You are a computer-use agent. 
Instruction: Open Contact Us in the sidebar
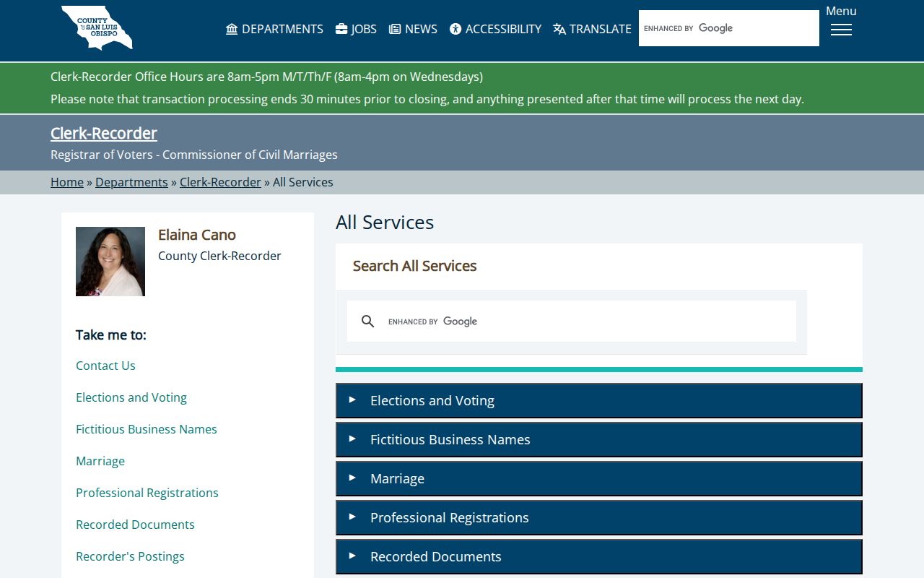(x=105, y=366)
